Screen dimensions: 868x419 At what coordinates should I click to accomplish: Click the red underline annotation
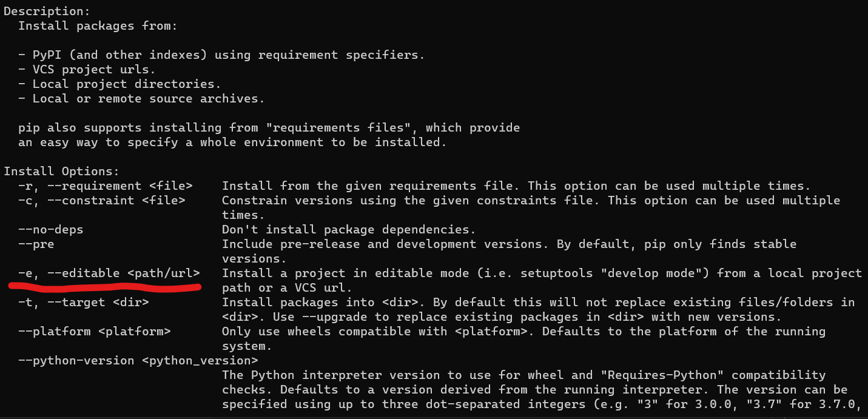(x=105, y=286)
